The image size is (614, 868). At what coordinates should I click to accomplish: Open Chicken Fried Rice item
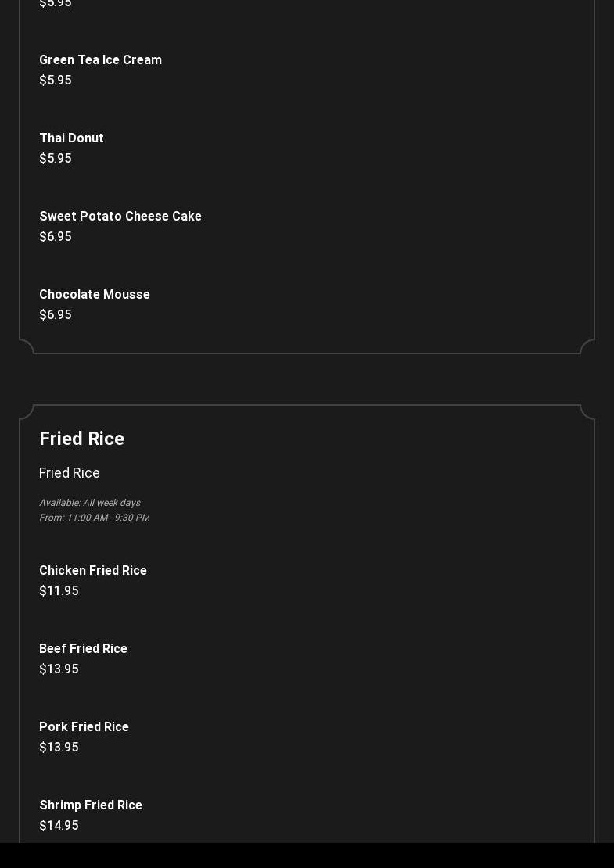point(93,570)
